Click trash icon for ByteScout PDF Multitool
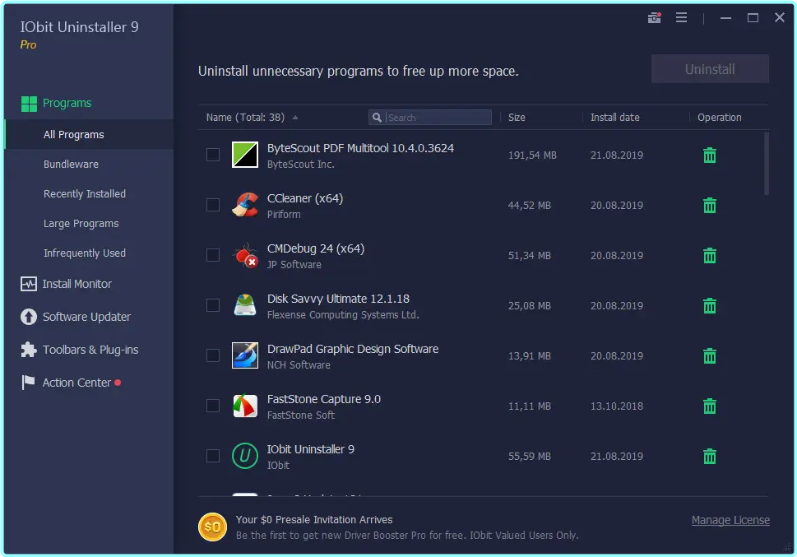Image resolution: width=797 pixels, height=557 pixels. pos(710,155)
